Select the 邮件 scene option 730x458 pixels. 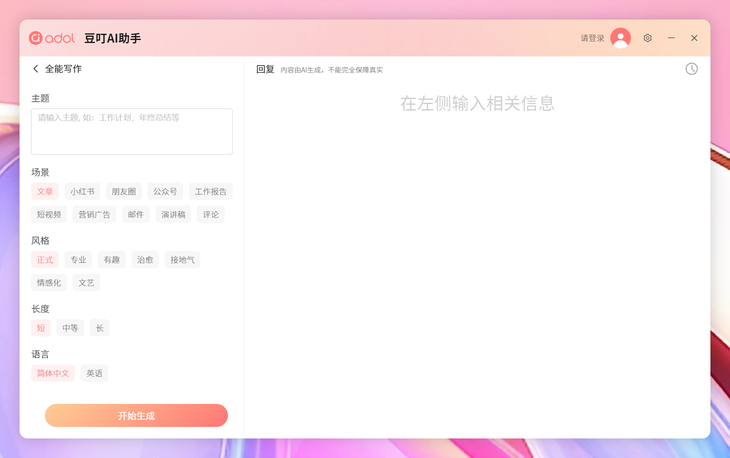[136, 214]
